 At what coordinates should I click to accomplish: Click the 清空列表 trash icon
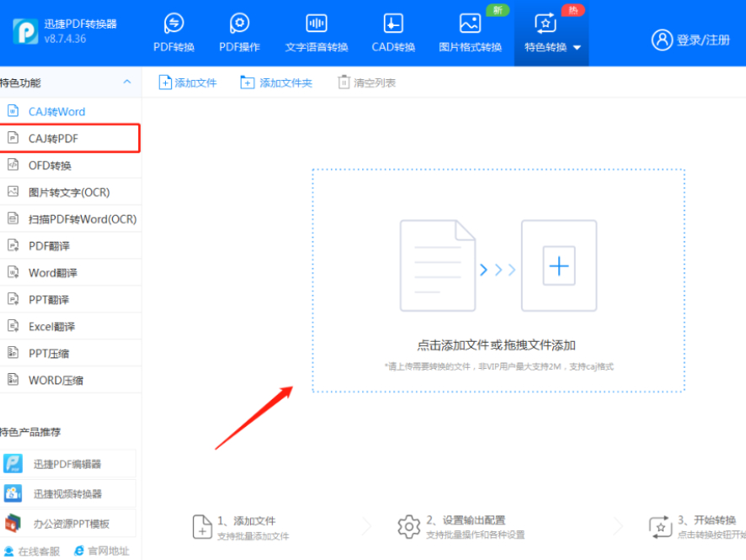tap(344, 83)
